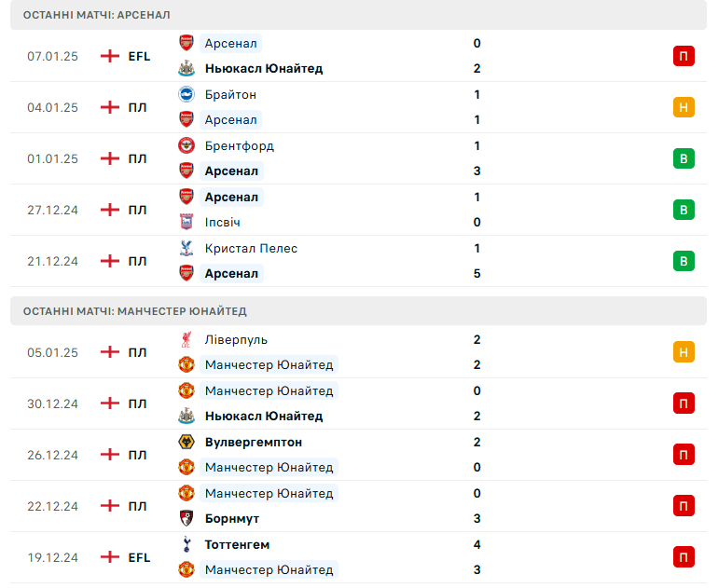Click the orange draw badge for Liverpool match
The image size is (718, 588).
pyautogui.click(x=683, y=352)
